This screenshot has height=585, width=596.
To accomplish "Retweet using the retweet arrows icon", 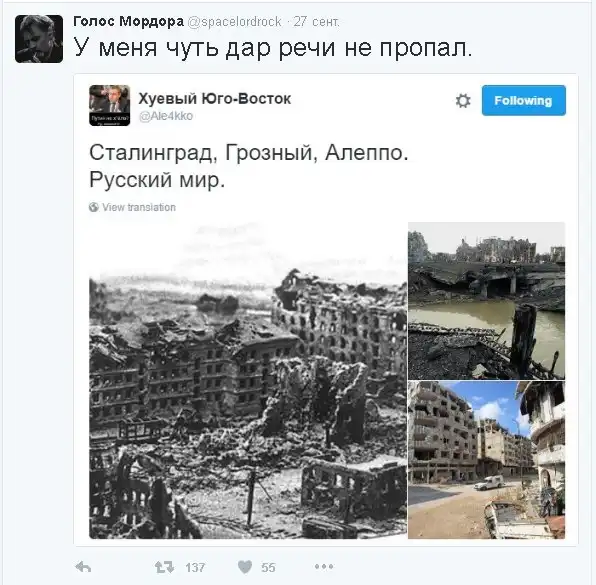I will tap(165, 567).
